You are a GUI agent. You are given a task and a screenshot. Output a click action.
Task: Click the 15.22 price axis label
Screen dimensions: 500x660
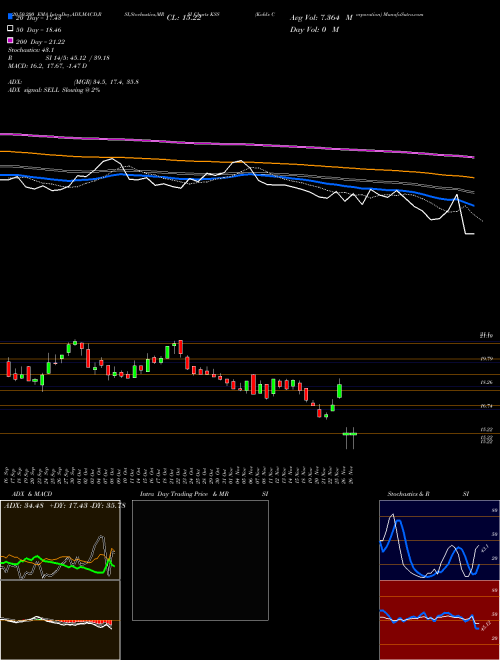coord(487,430)
